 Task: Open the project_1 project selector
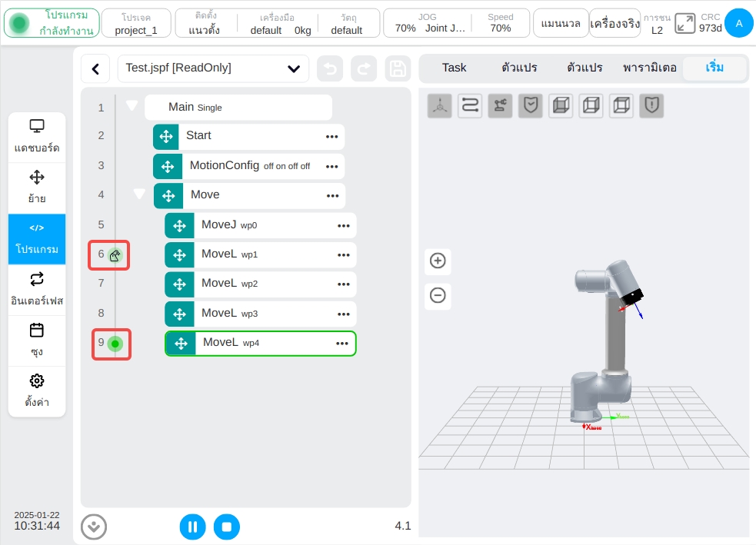[x=136, y=23]
